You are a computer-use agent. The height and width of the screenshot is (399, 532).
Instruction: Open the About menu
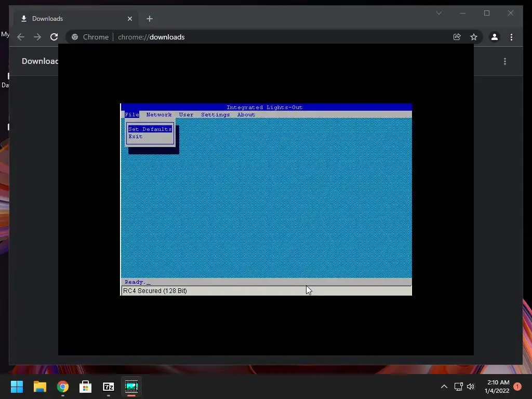point(246,115)
